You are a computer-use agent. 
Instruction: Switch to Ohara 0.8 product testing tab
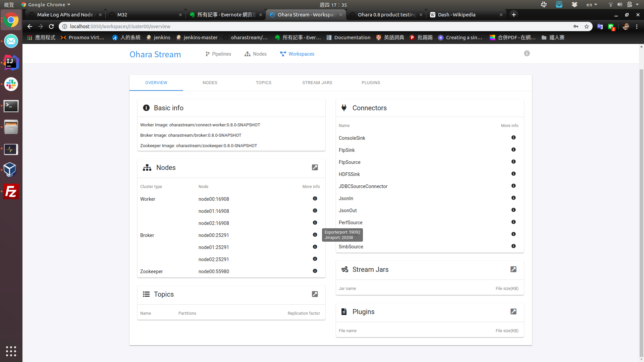click(386, 15)
